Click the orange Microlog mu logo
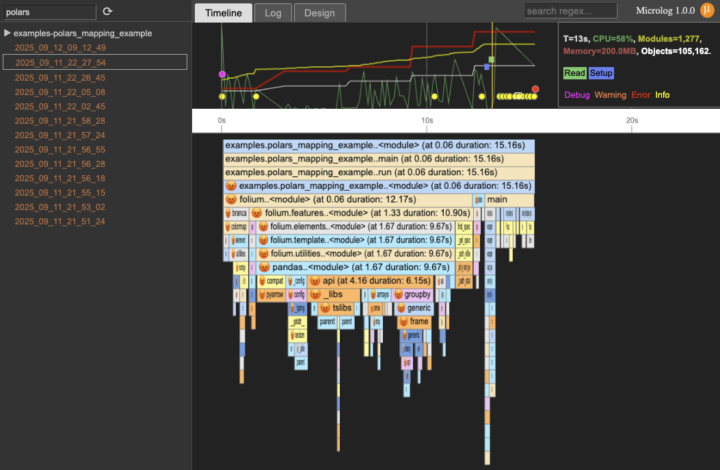Screen dimensions: 720x470 [x=707, y=11]
